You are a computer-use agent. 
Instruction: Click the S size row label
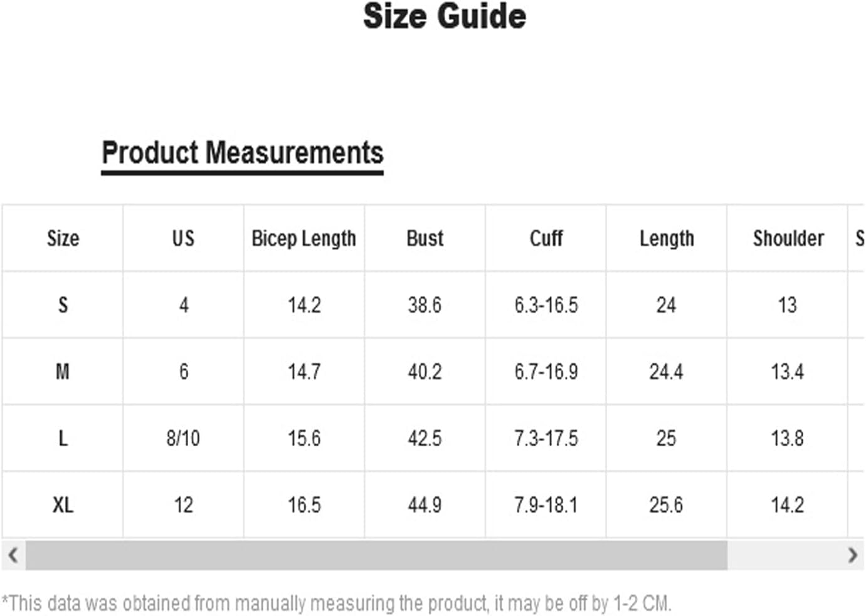(63, 305)
